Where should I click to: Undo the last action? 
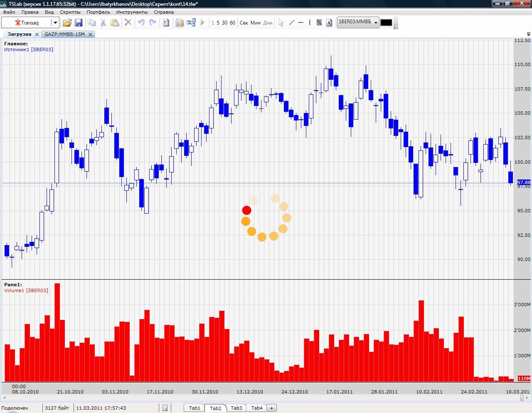click(141, 22)
